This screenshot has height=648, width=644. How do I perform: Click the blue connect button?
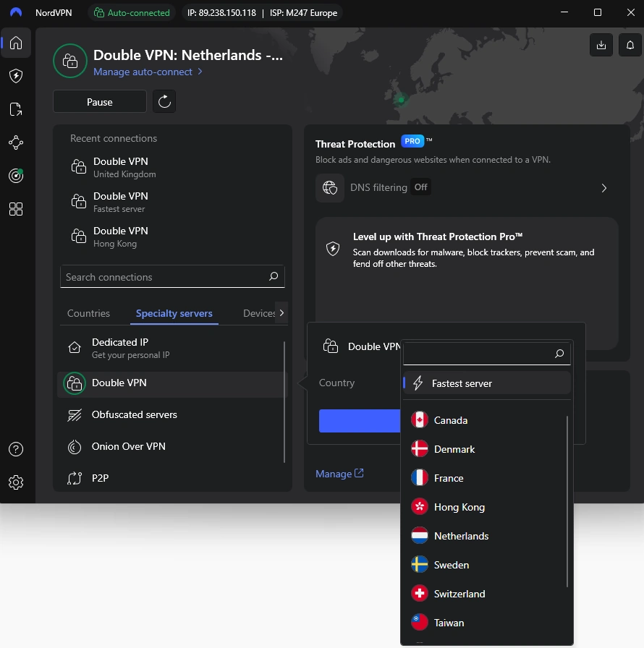(x=360, y=421)
